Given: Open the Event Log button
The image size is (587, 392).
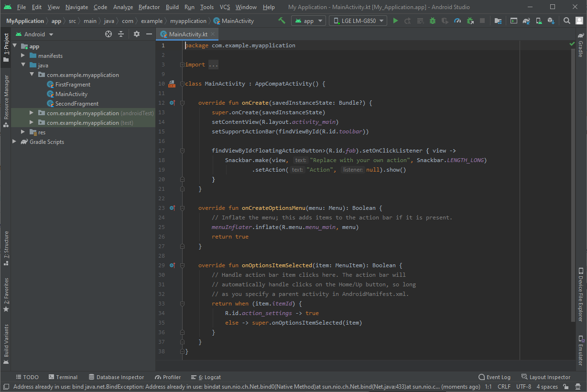Looking at the screenshot, I should point(494,377).
